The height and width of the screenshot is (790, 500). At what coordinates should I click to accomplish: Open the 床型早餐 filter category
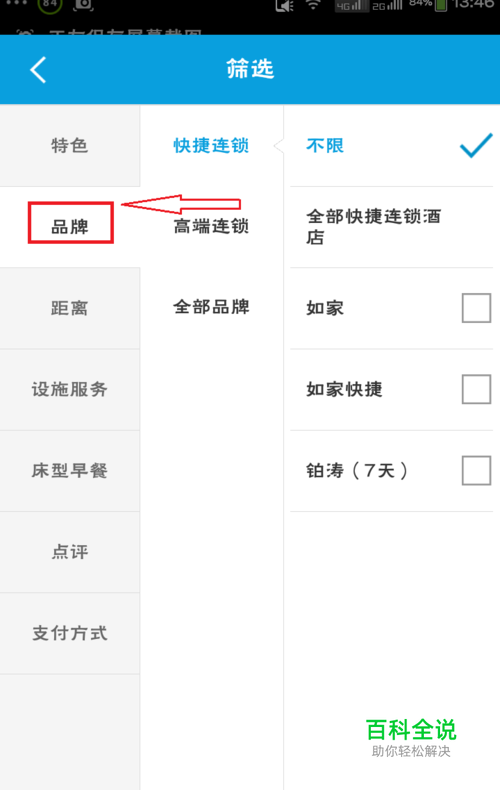click(x=70, y=471)
